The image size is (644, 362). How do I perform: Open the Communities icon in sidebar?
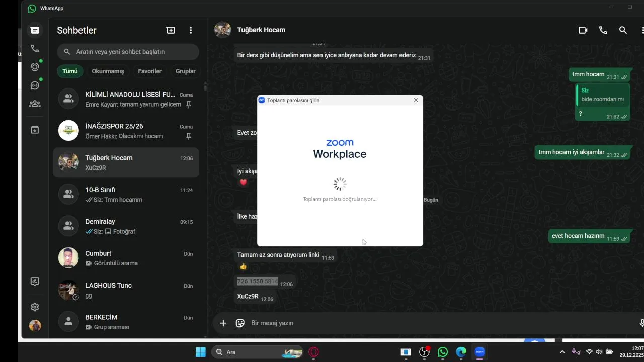tap(35, 104)
